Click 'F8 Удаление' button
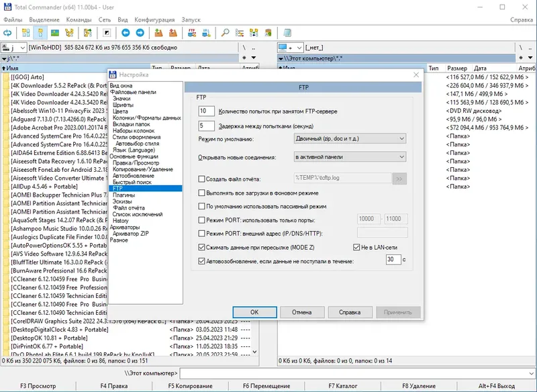 click(419, 386)
